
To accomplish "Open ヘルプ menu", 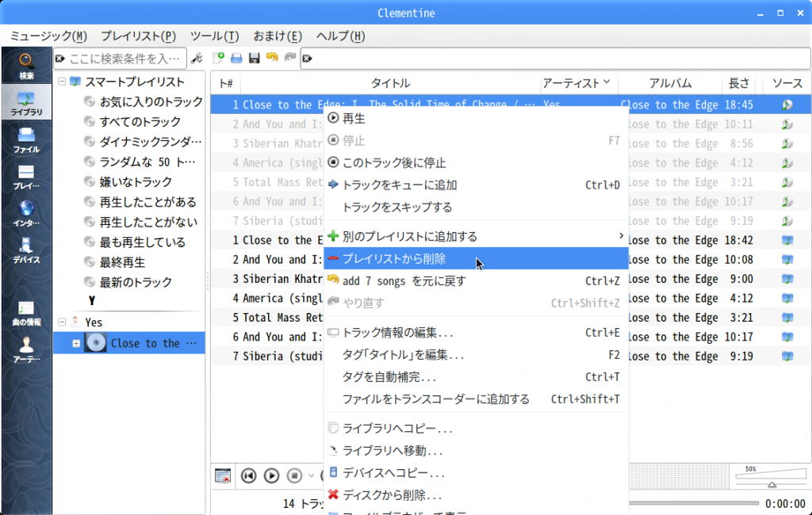I will point(341,36).
